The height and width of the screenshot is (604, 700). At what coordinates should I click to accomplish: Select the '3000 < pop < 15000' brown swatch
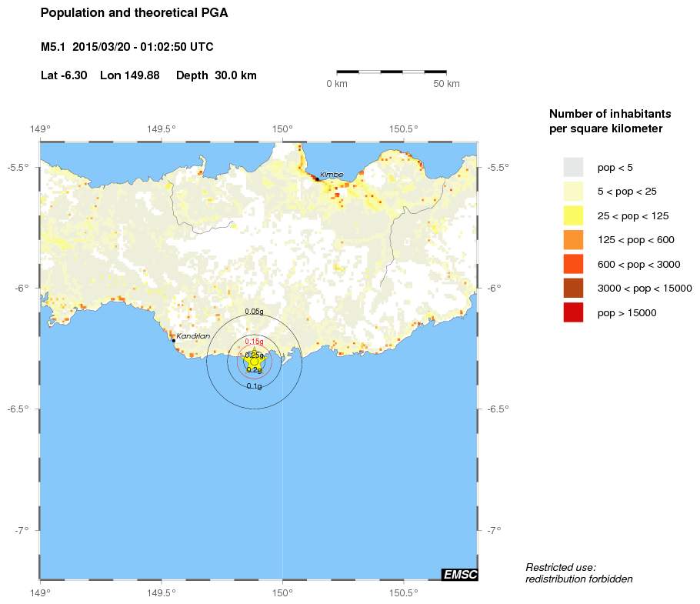click(573, 289)
